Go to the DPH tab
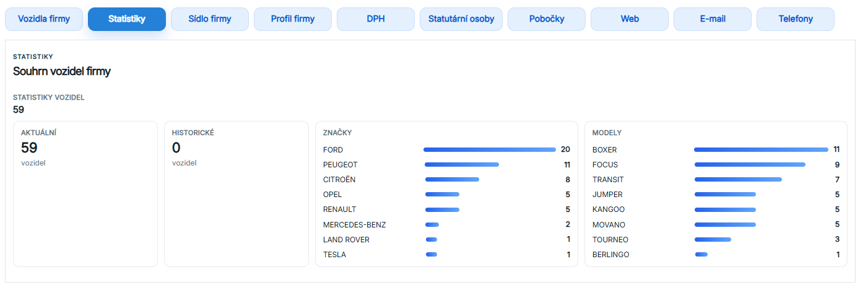Image resolution: width=868 pixels, height=308 pixels. point(376,19)
